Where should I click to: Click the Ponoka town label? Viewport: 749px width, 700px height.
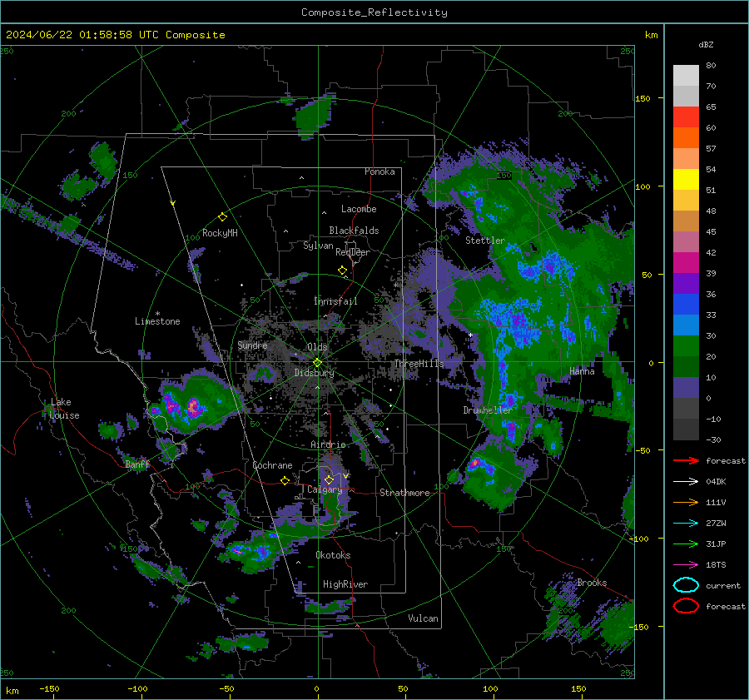click(379, 172)
